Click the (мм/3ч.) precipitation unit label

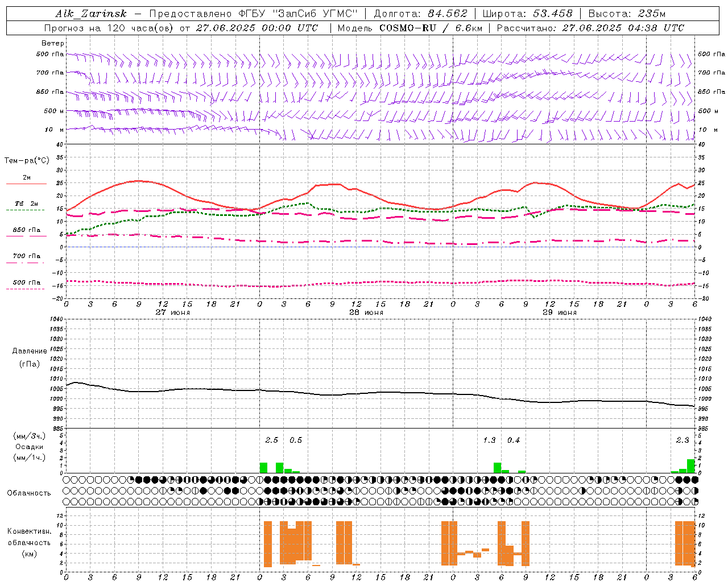pyautogui.click(x=30, y=436)
